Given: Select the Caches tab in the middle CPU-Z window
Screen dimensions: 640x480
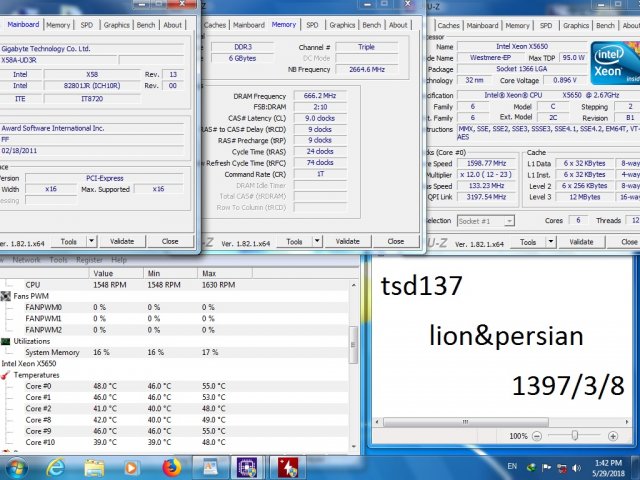Looking at the screenshot, I should (x=215, y=25).
